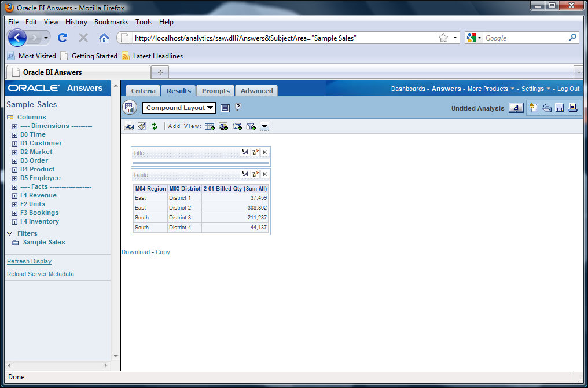Edit the Table view with the pencil icon
588x388 pixels.
coord(255,174)
